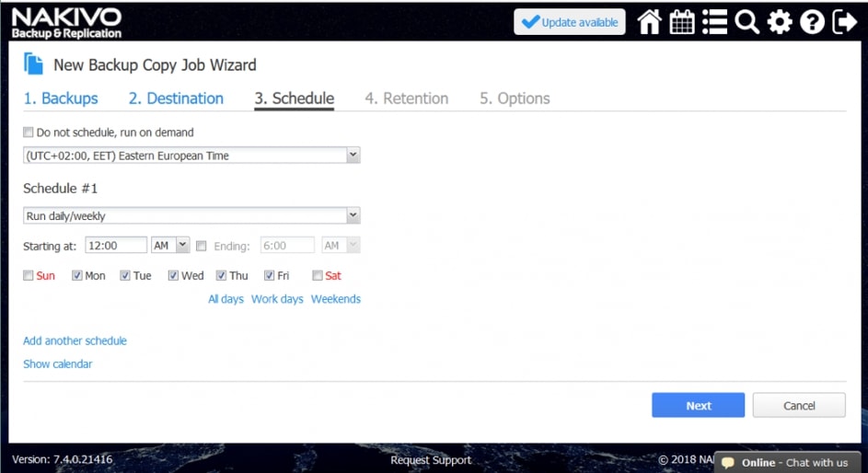Enable Do not schedule, run on demand
The image size is (868, 473).
point(29,132)
